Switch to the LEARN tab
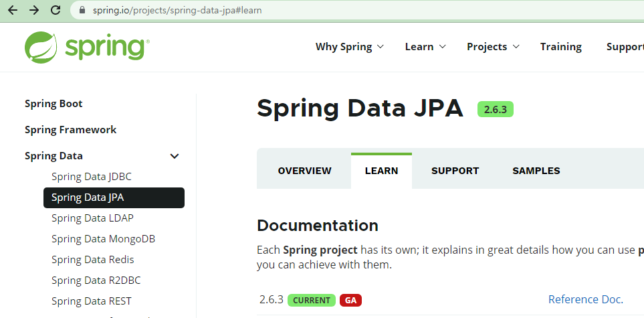This screenshot has height=318, width=644. 382,171
